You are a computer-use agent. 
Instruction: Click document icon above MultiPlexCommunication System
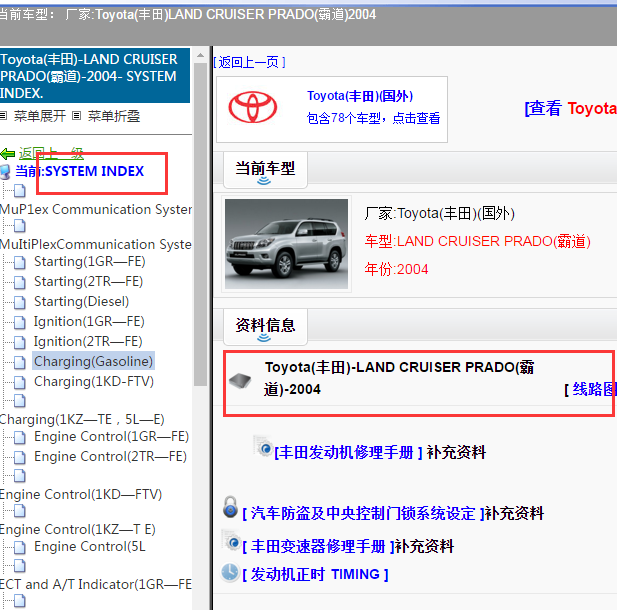20,226
